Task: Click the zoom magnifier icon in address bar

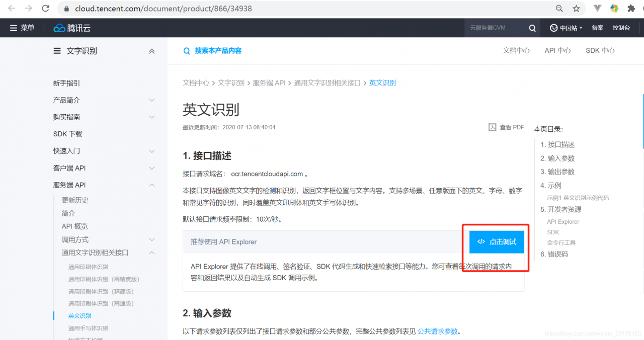Action: 559,9
